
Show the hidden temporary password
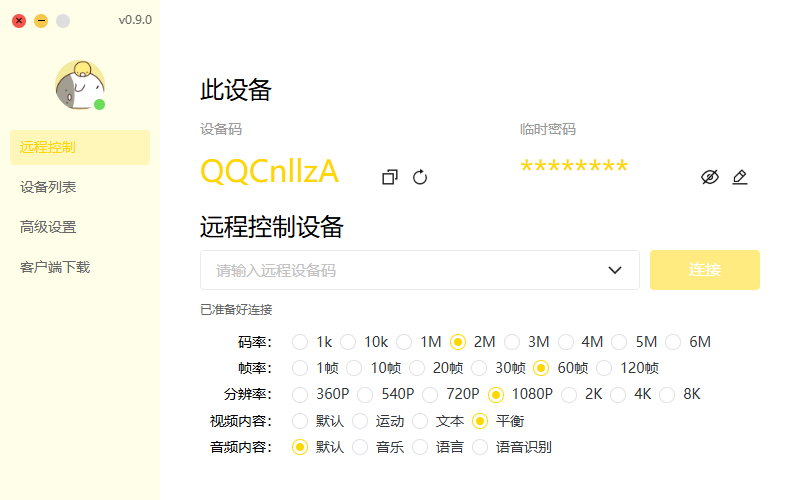tap(710, 177)
